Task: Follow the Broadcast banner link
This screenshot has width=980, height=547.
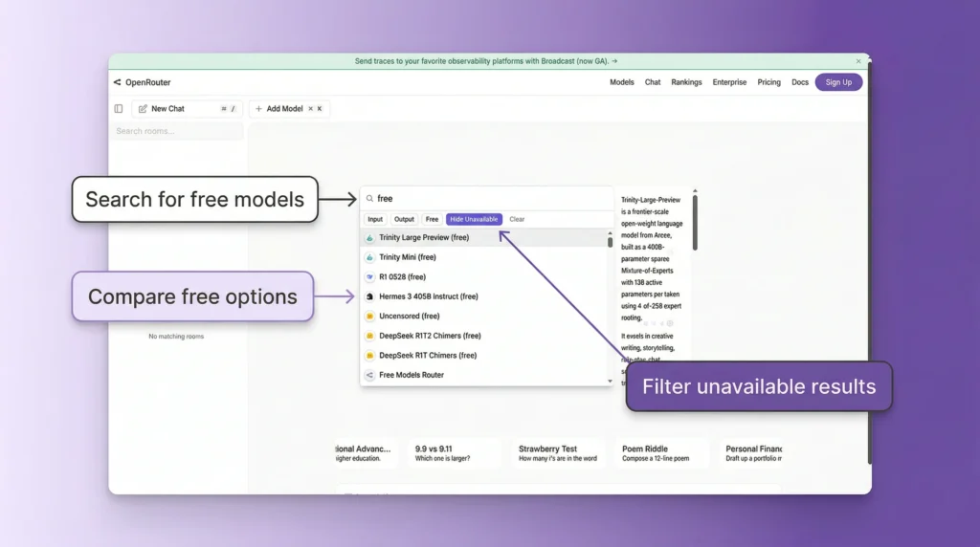Action: 486,61
